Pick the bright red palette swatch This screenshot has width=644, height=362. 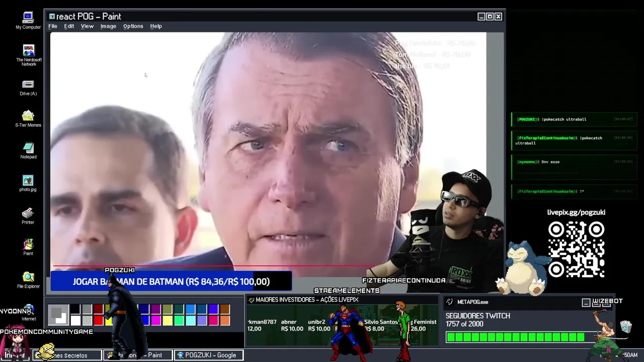(x=99, y=320)
